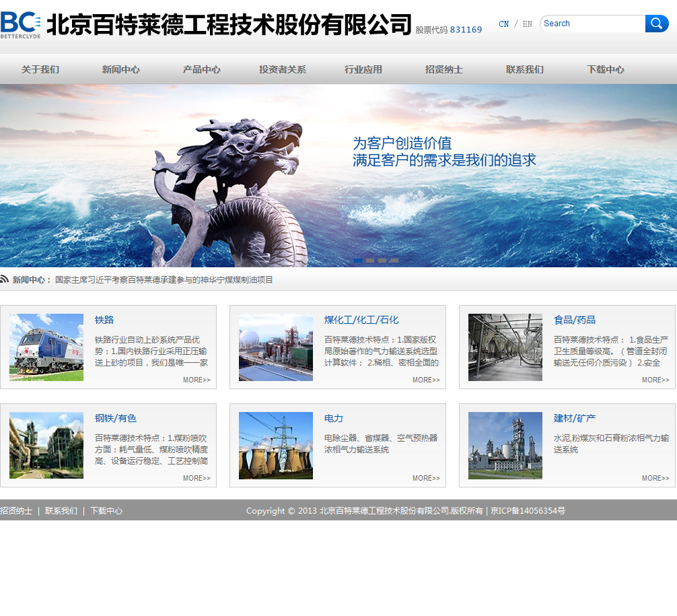
Task: Open the train thumbnail for 铁路
Action: 46,347
